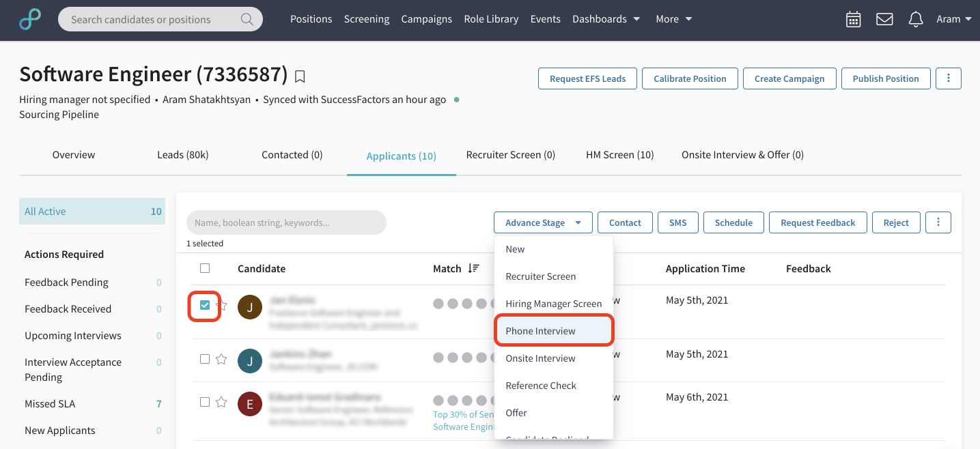Open the notifications bell

point(916,19)
